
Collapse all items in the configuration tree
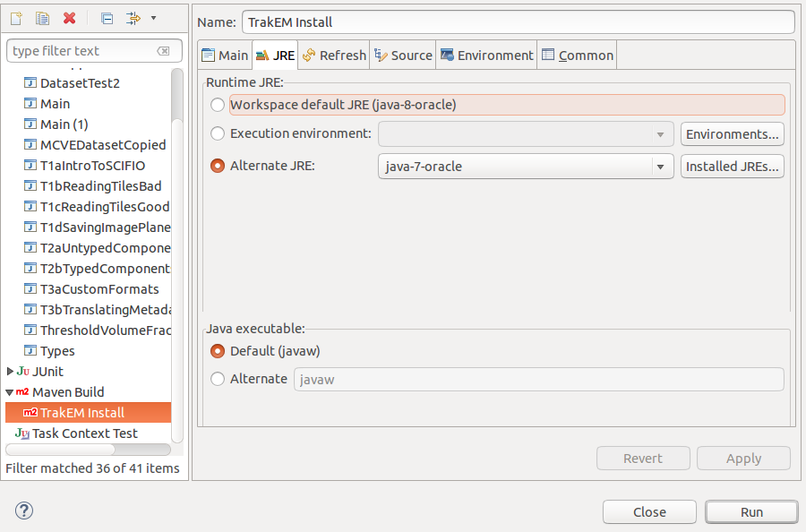coord(107,18)
